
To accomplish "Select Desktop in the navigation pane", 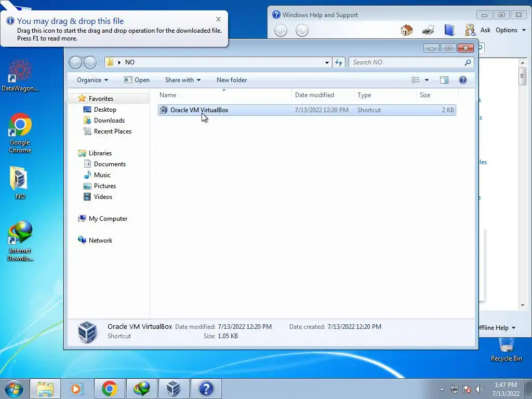I will [x=105, y=110].
